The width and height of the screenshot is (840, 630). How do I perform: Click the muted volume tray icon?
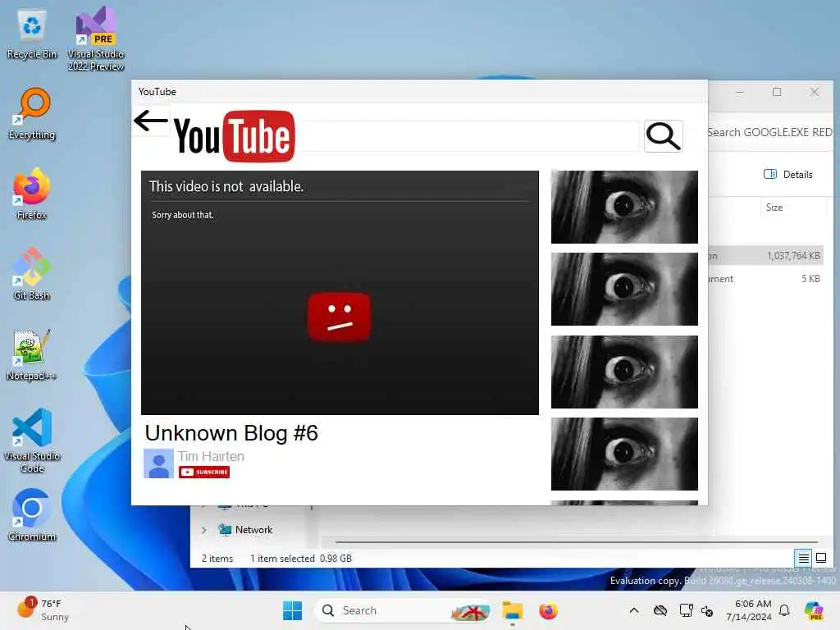[x=707, y=610]
